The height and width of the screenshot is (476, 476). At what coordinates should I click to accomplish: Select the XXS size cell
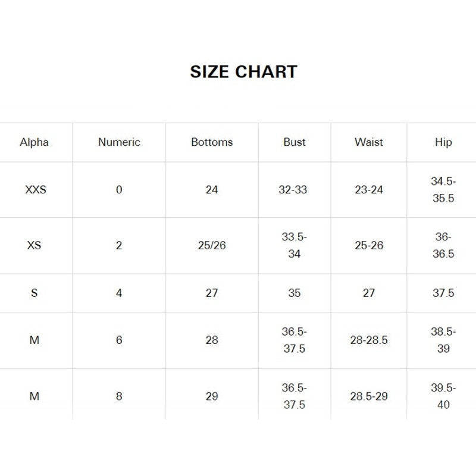click(36, 190)
